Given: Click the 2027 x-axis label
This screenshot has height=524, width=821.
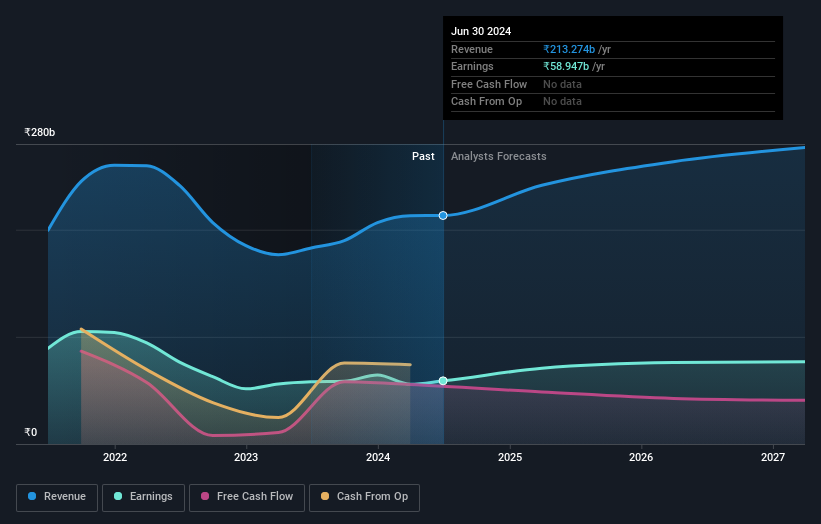Looking at the screenshot, I should tap(773, 458).
